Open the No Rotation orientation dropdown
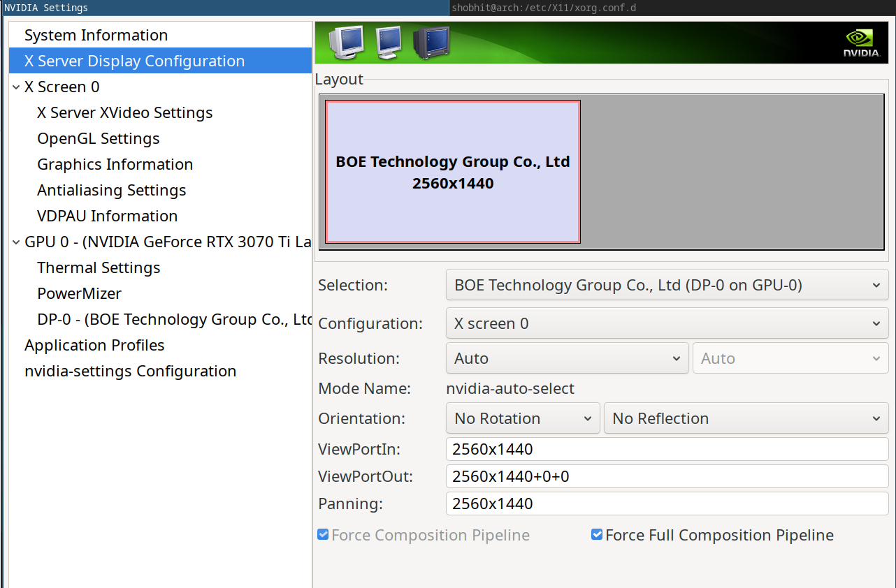Screen dimensions: 896x588 (523, 418)
